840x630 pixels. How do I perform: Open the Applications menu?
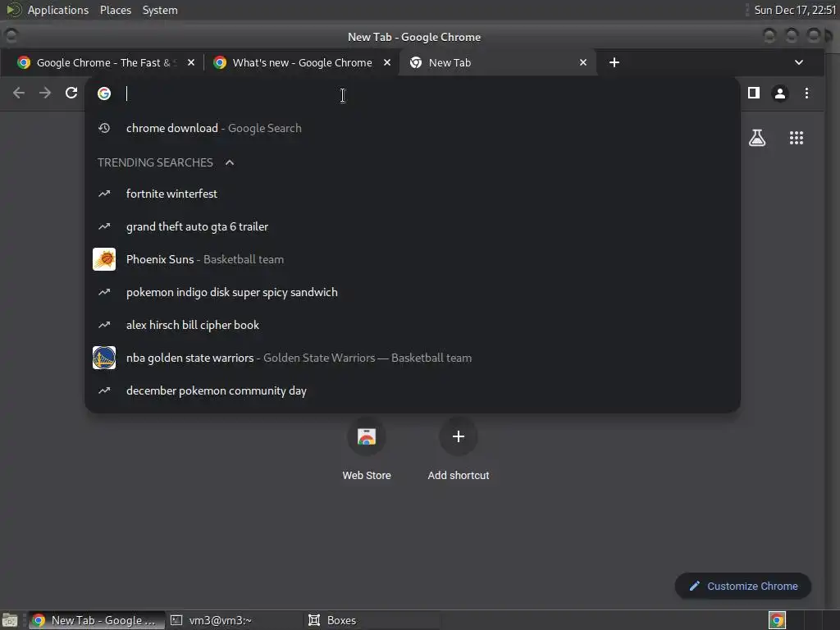pyautogui.click(x=58, y=10)
